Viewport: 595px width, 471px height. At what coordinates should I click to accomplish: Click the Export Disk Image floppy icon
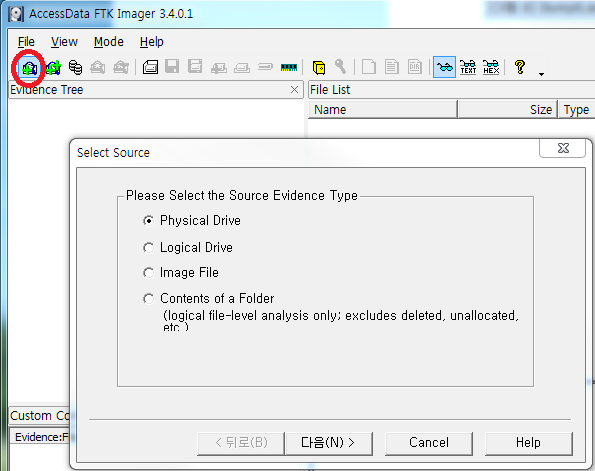(x=172, y=67)
